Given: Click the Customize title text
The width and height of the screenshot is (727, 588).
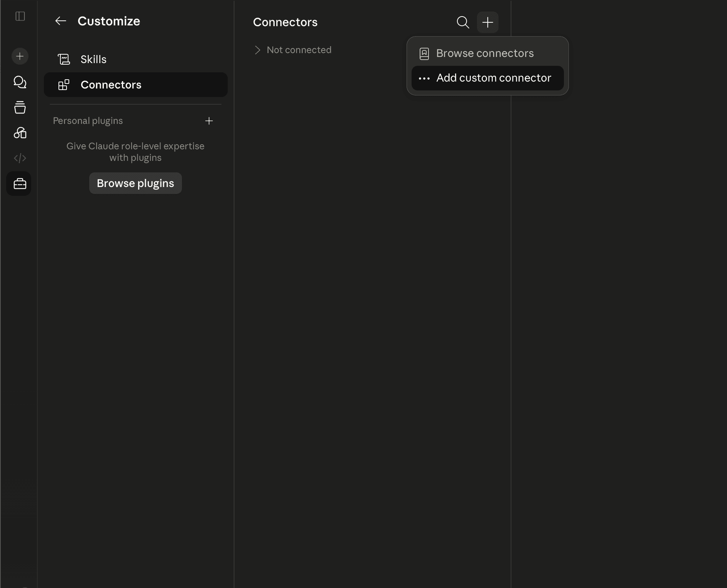Looking at the screenshot, I should pyautogui.click(x=109, y=21).
